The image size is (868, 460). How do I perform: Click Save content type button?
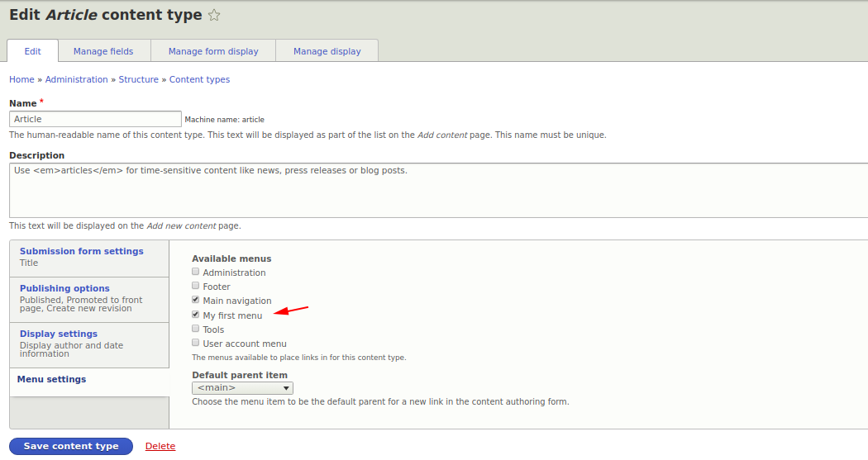[71, 446]
